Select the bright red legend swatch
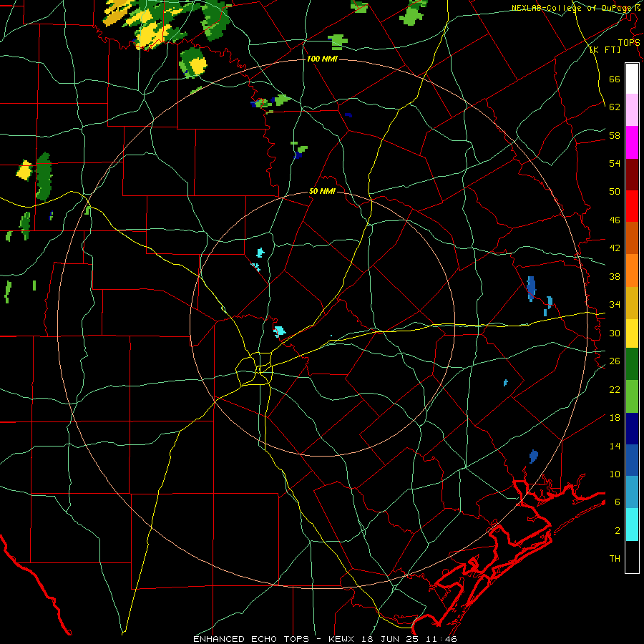The width and height of the screenshot is (644, 644). point(632,206)
